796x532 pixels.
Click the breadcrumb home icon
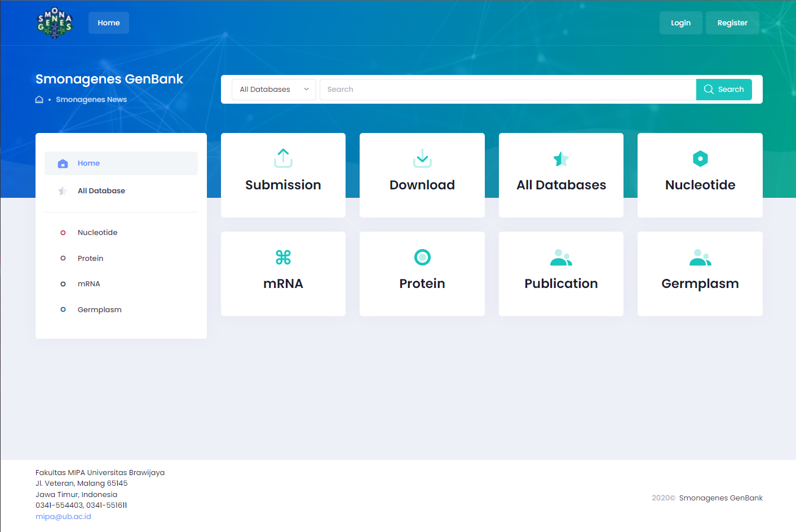coord(39,100)
